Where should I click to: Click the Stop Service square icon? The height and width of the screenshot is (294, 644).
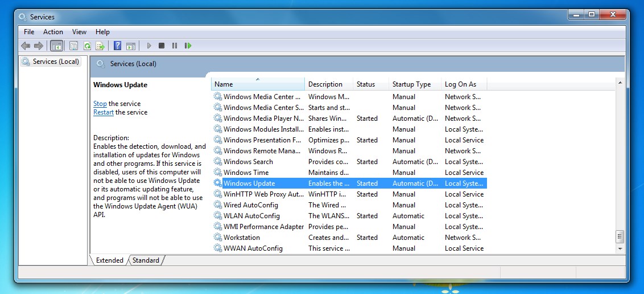pos(162,46)
